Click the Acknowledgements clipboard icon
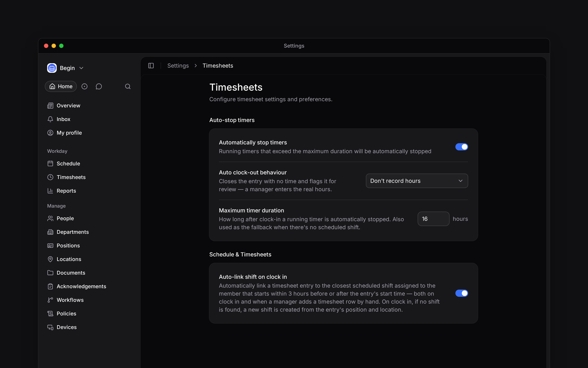Viewport: 588px width, 368px height. [x=50, y=286]
